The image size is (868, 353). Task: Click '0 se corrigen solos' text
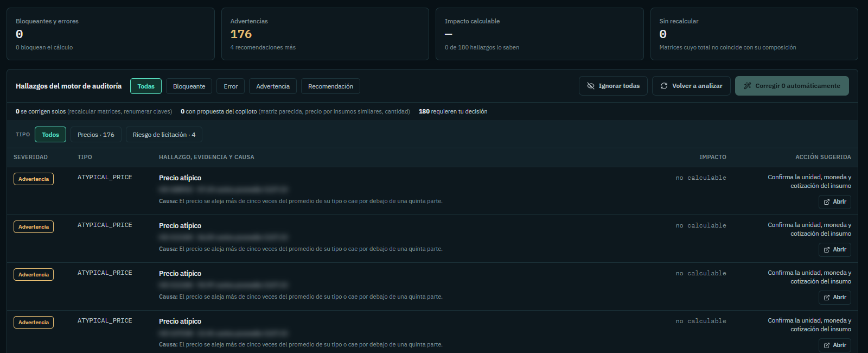41,111
